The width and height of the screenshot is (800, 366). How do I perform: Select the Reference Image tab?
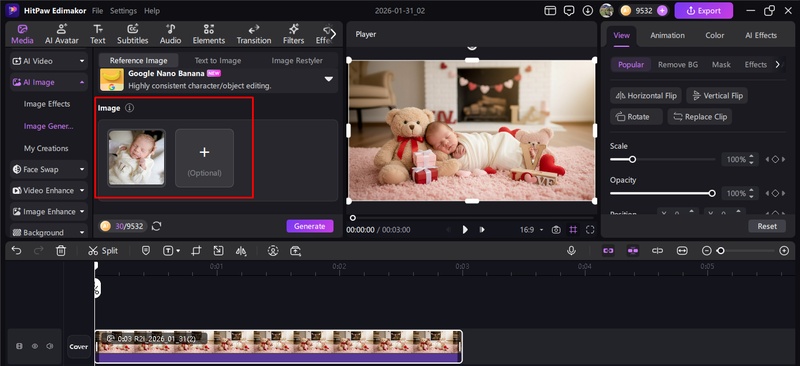click(x=138, y=60)
